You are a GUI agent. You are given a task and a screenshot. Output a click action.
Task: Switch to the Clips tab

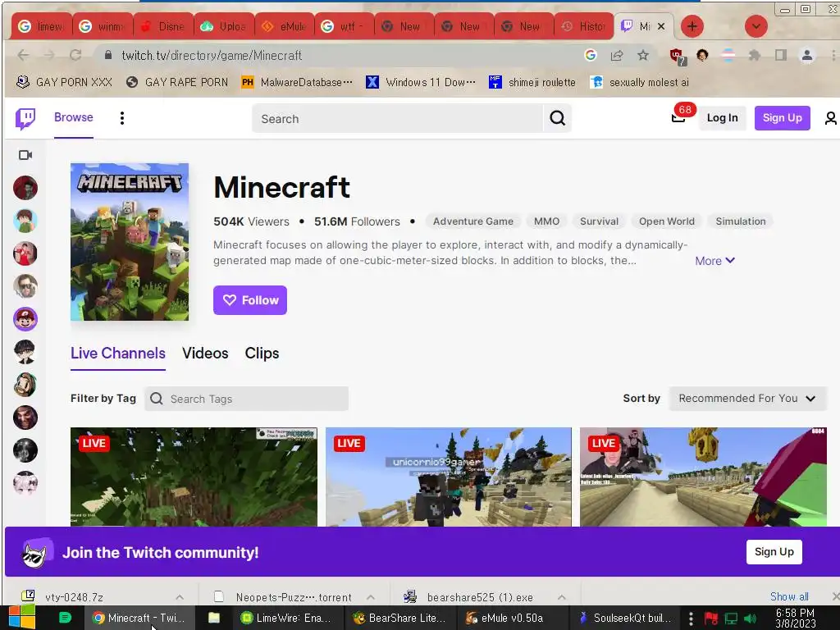262,354
